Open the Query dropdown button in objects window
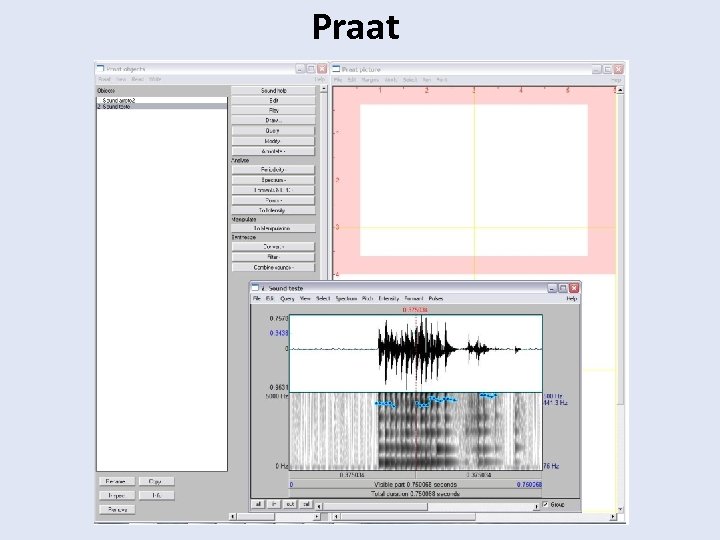Image resolution: width=720 pixels, height=540 pixels. click(273, 131)
